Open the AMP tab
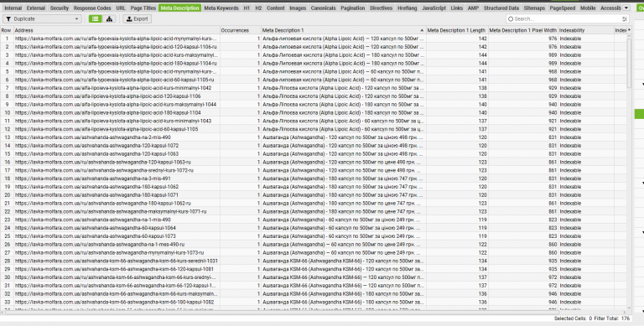 (x=473, y=8)
